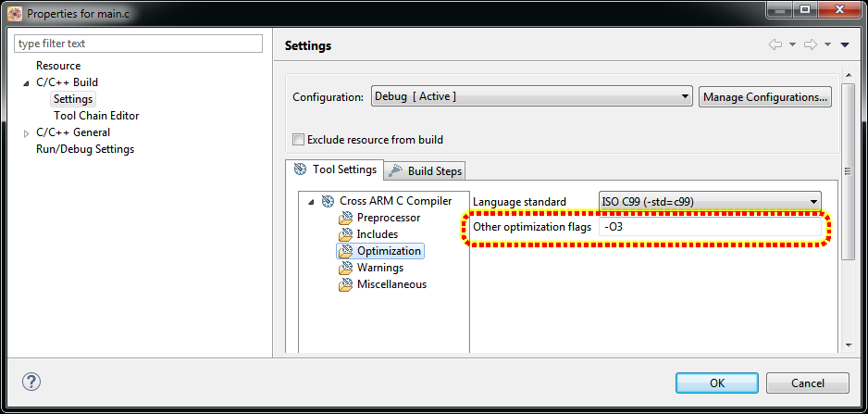Click the Preprocessor folder icon
Screen dimensions: 868x414
[x=345, y=218]
